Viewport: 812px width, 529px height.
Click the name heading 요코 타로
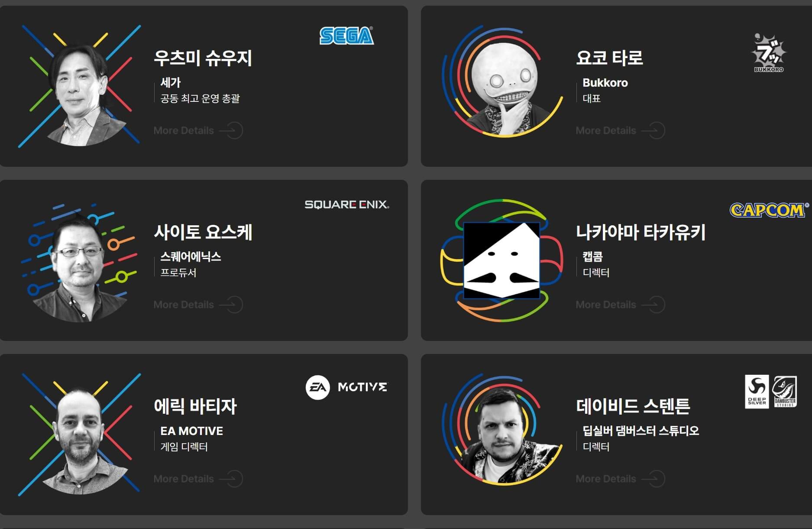(609, 58)
